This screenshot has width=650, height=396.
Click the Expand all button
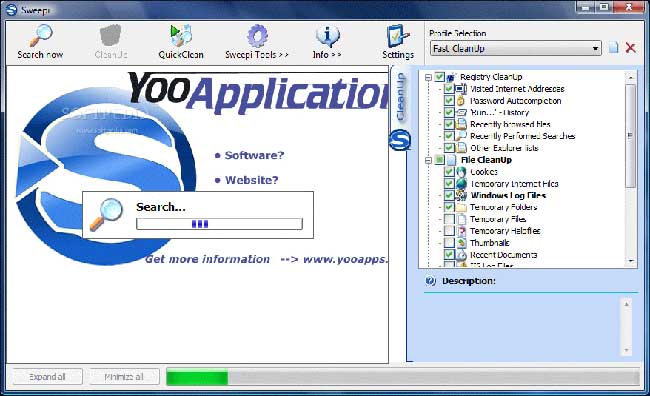[x=47, y=377]
